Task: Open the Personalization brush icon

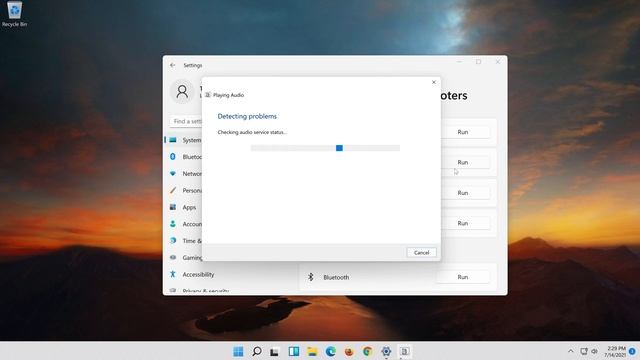Action: click(x=173, y=190)
